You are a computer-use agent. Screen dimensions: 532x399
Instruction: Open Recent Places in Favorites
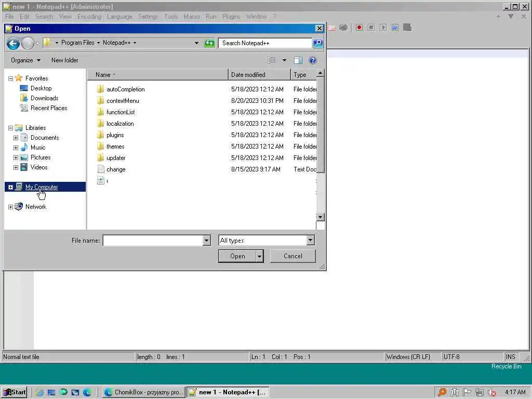[49, 108]
